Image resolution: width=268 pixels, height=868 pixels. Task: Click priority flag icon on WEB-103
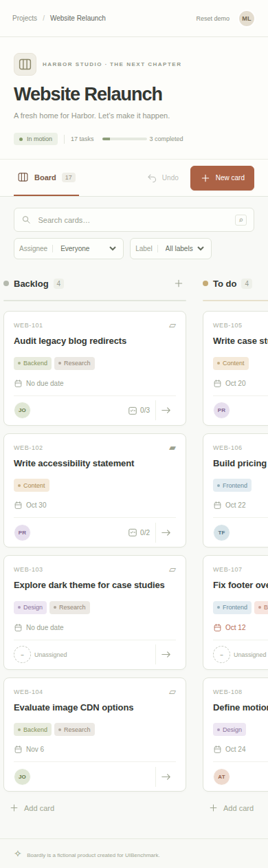pos(172,569)
